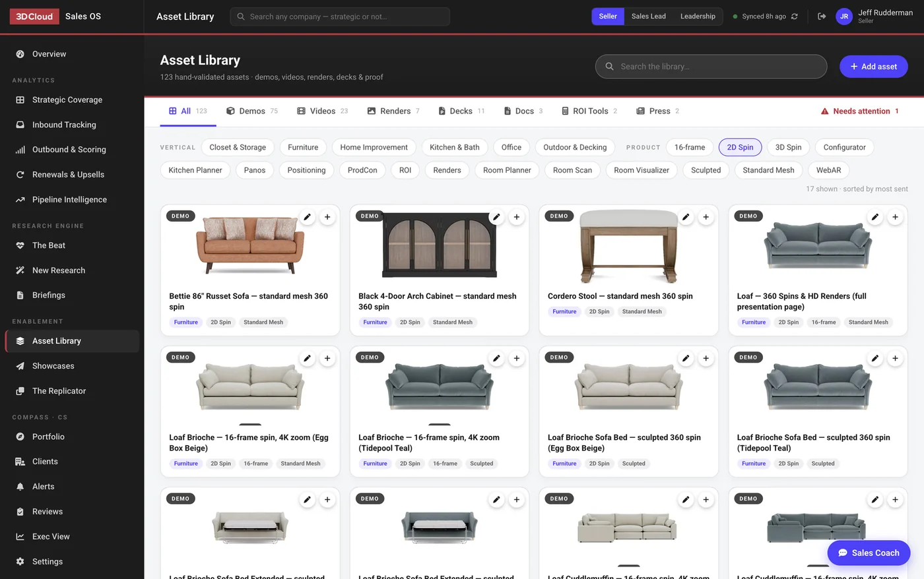Switch to the Decks tab
924x579 pixels.
tap(461, 111)
